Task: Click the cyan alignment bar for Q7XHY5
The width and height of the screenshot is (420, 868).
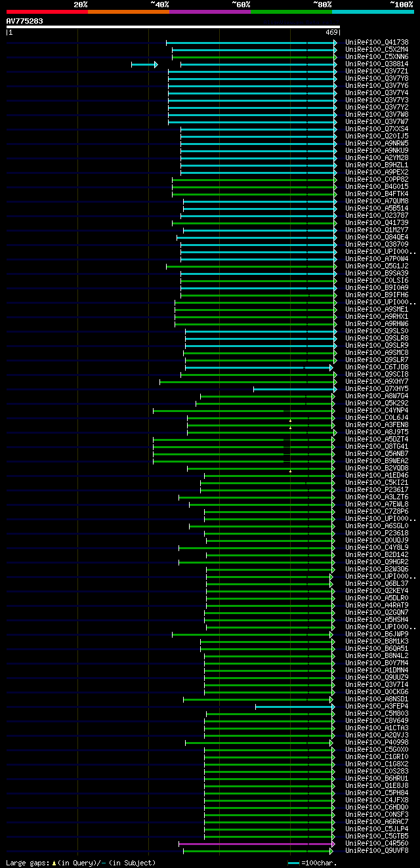Action: tap(295, 389)
